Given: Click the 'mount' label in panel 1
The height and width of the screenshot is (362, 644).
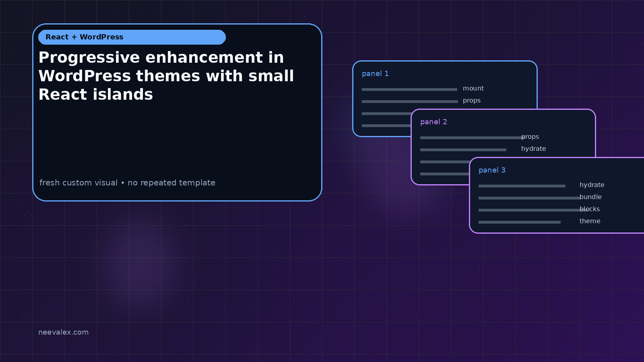Looking at the screenshot, I should pyautogui.click(x=473, y=88).
